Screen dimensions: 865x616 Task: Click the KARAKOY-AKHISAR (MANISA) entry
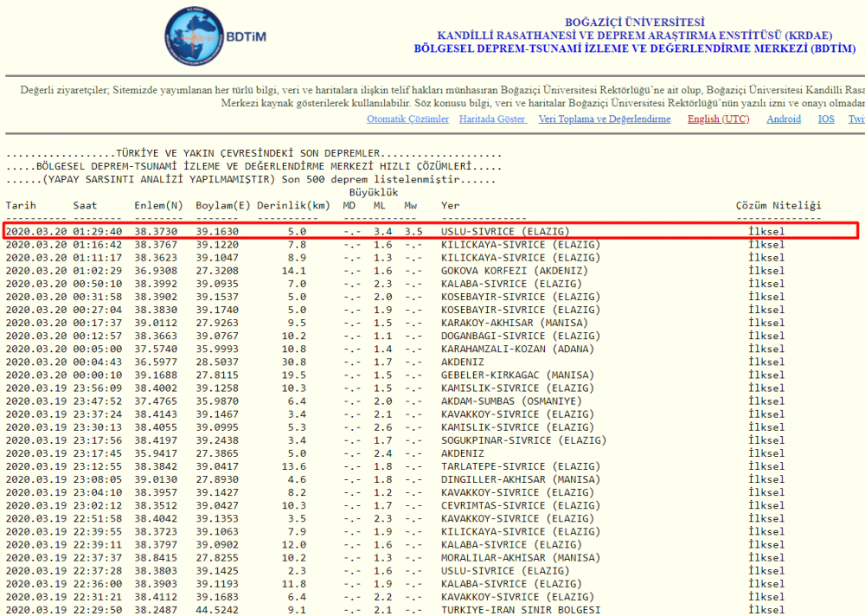pos(514,323)
